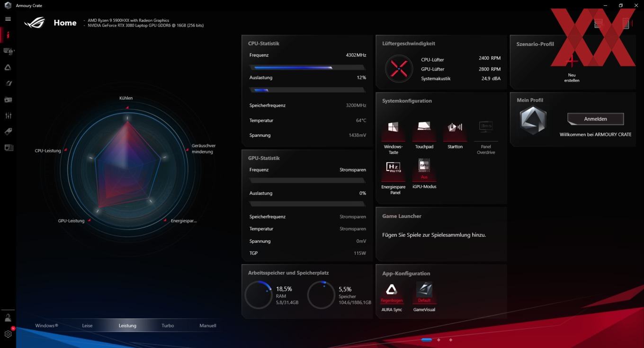The width and height of the screenshot is (644, 348).
Task: Click the CPU-Leistung radar label
Action: 48,151
